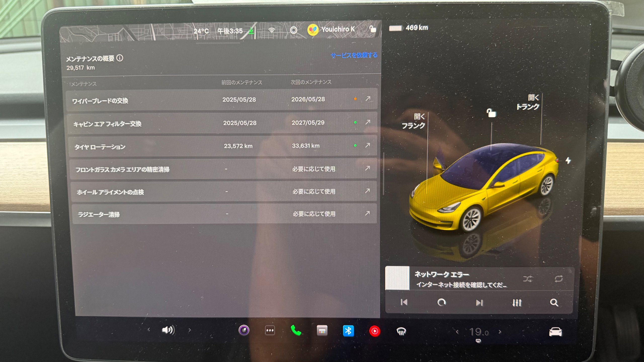
Task: Click the request service link
Action: [x=354, y=55]
